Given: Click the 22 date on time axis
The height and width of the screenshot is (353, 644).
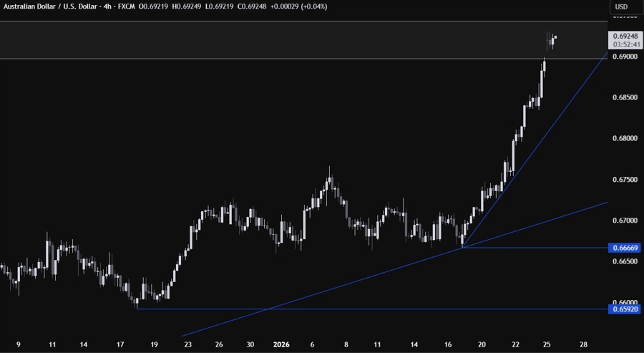Looking at the screenshot, I should pos(515,344).
